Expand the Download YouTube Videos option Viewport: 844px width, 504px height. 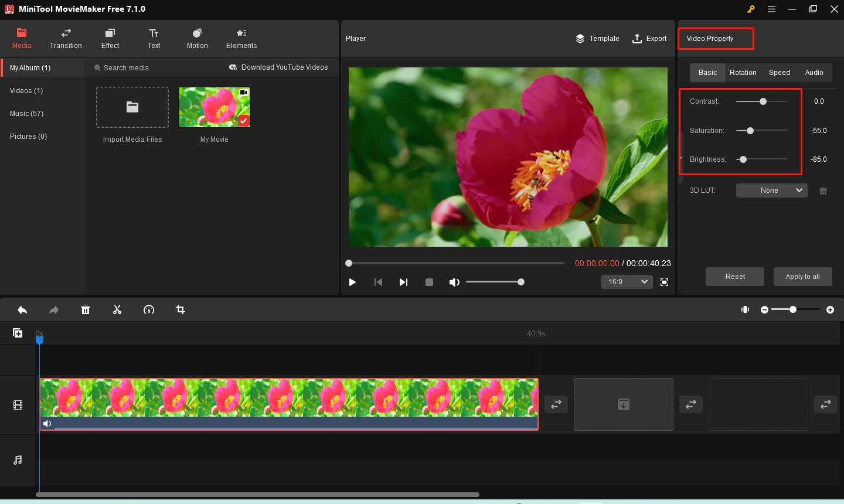(x=278, y=67)
